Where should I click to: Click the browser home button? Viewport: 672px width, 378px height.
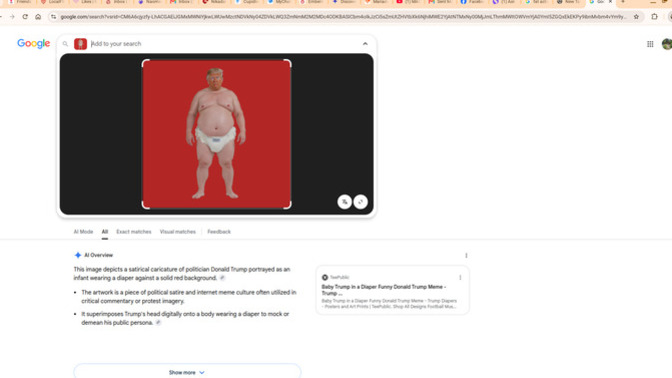click(38, 17)
